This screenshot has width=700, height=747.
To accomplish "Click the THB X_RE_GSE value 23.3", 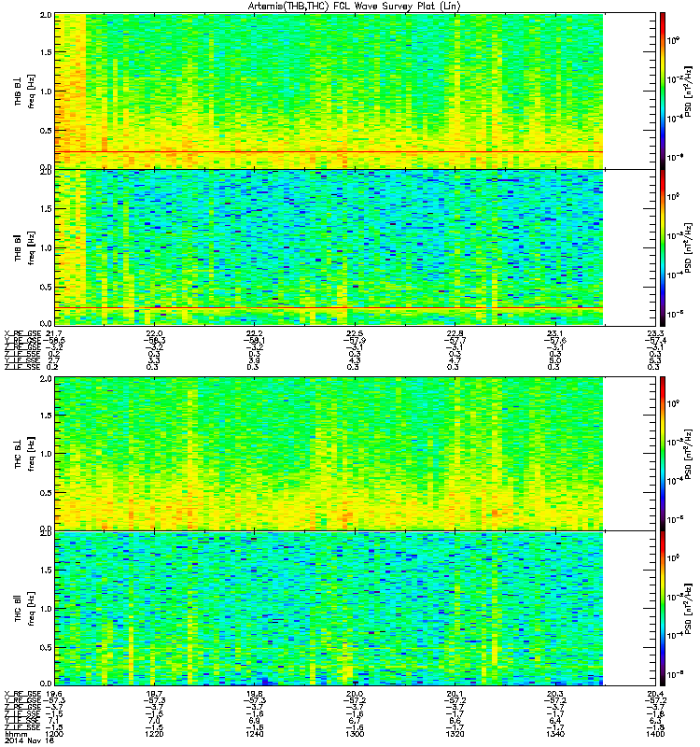I will (656, 333).
